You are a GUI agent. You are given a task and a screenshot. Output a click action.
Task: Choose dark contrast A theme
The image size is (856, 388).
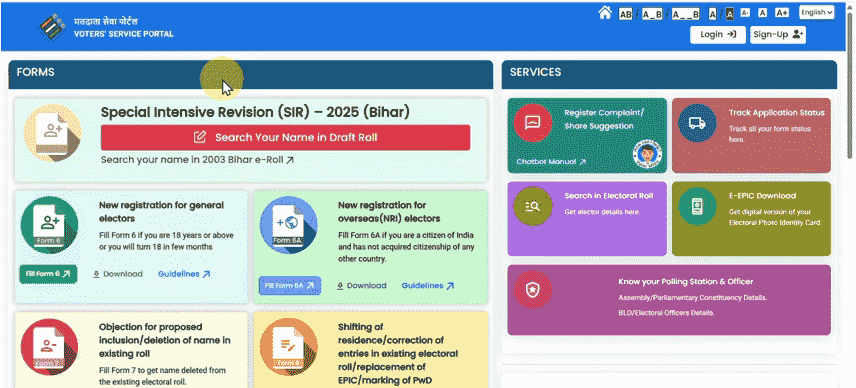(729, 14)
